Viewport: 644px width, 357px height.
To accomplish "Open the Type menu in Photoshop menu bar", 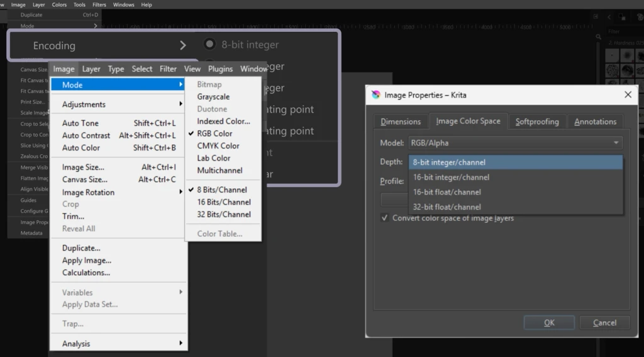I will [116, 69].
